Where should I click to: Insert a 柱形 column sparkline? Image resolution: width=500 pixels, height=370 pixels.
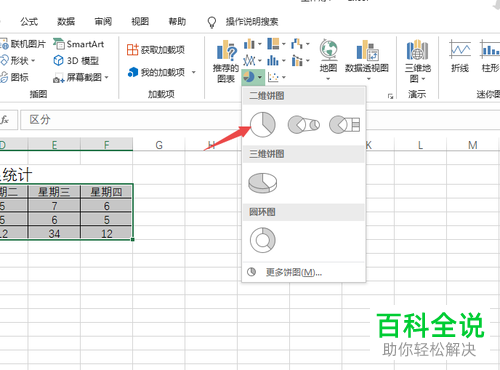tap(490, 56)
